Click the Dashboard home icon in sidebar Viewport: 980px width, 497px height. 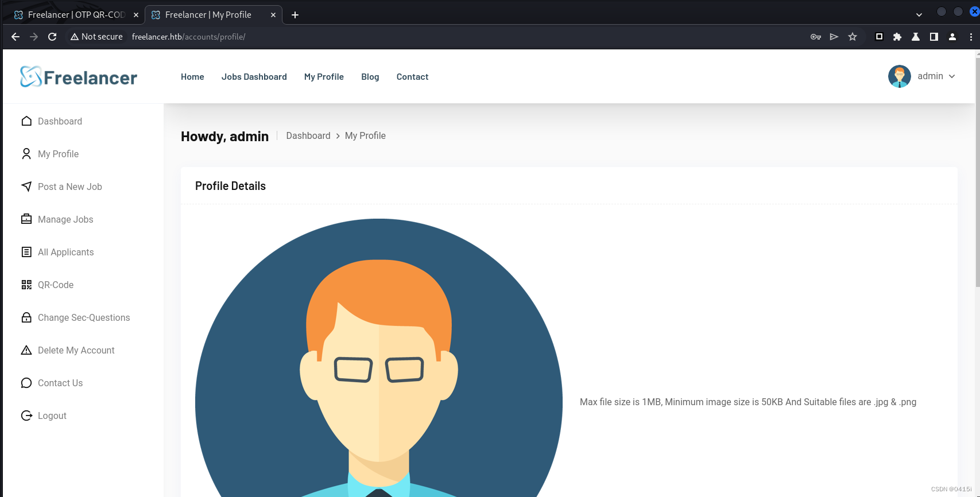pos(26,121)
